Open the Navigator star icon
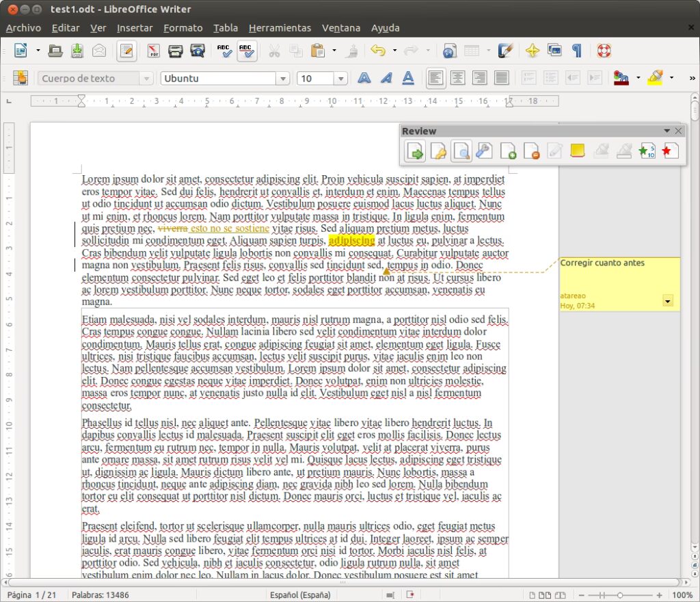This screenshot has height=602, width=700. 533,51
